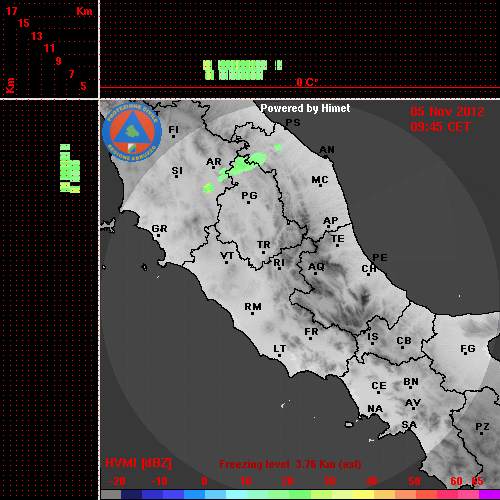This screenshot has height=500, width=500.
Task: Click the '5' km altitude label
Action: coord(83,86)
